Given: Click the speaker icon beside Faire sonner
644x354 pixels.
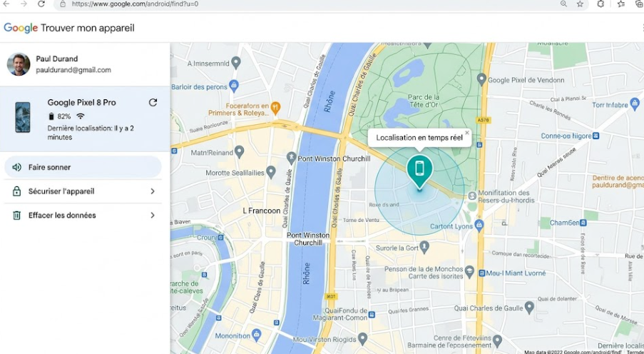Looking at the screenshot, I should pos(16,167).
